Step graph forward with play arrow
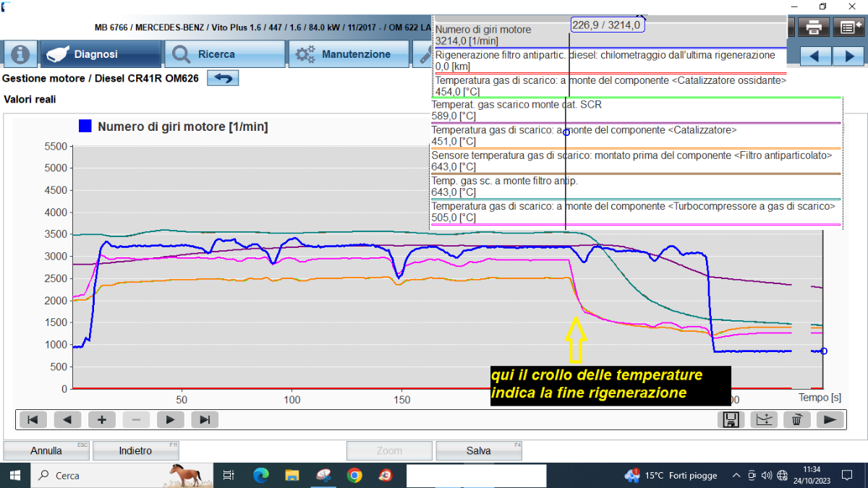The height and width of the screenshot is (488, 868). [171, 419]
